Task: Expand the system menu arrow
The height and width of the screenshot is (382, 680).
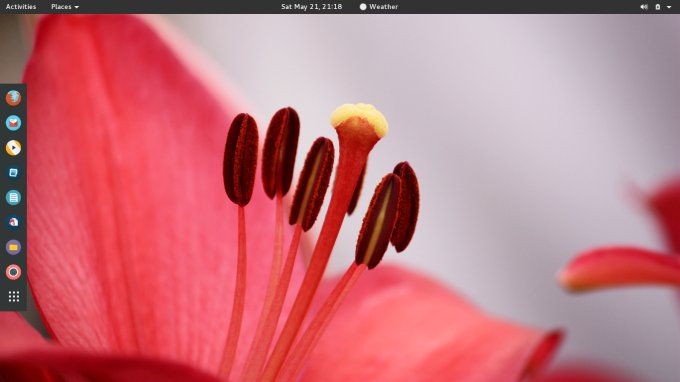Action: 669,7
